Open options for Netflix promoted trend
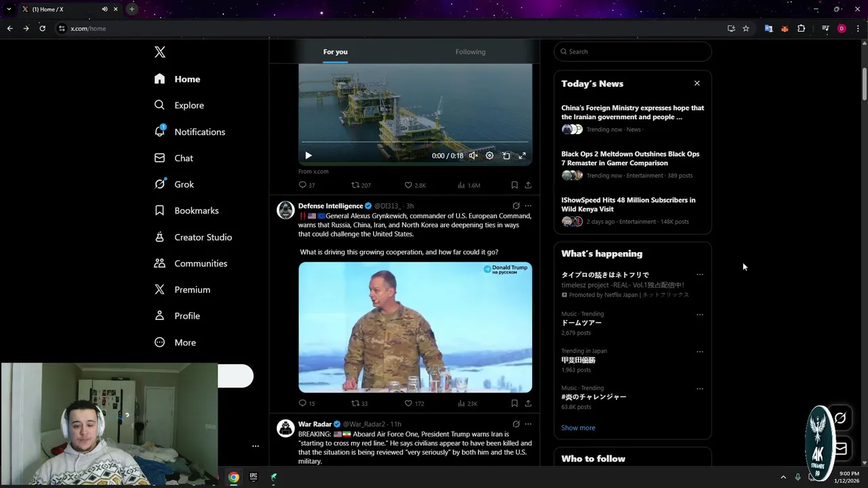The width and height of the screenshot is (868, 488). tap(700, 274)
